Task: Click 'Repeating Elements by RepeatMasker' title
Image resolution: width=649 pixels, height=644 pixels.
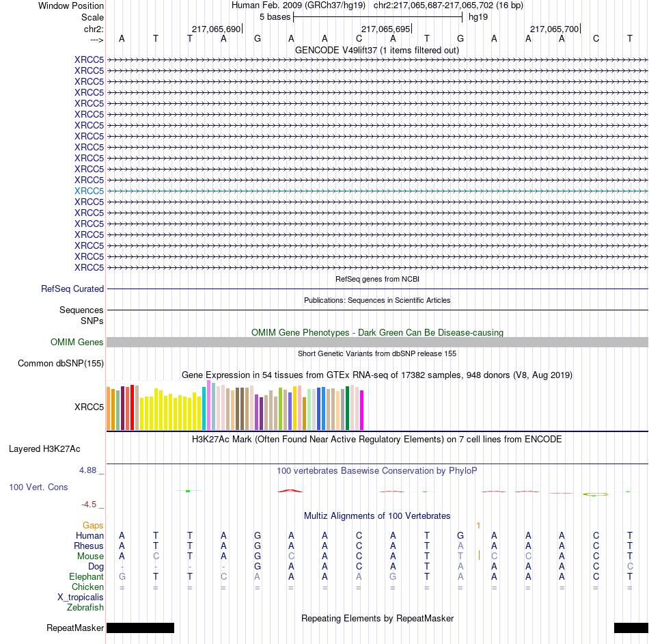Action: (378, 618)
